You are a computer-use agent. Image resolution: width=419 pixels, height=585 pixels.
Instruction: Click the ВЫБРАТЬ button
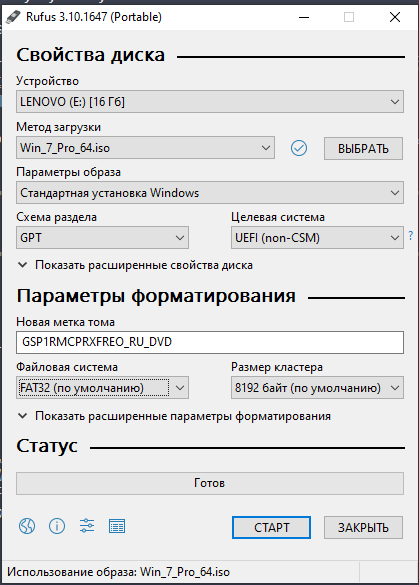tap(363, 148)
